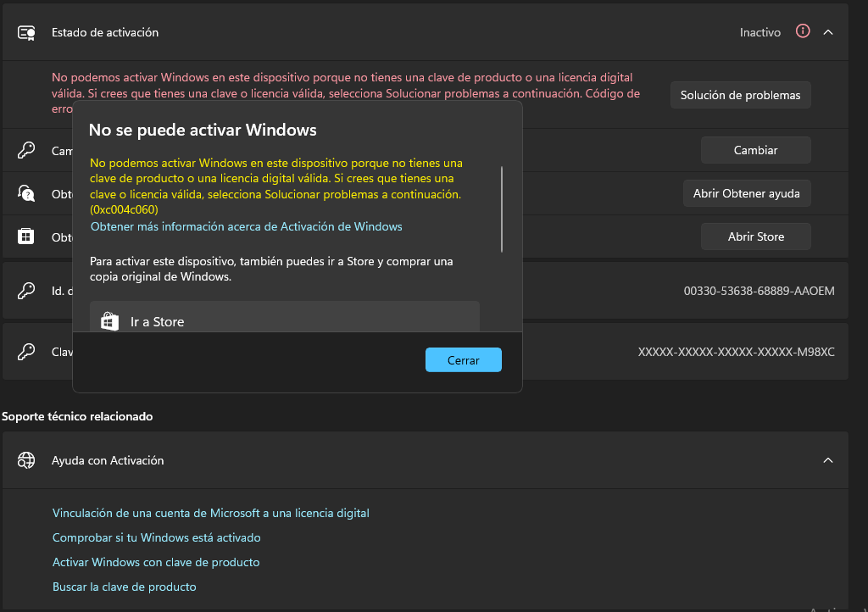Open link about Activación de Windows
This screenshot has height=612, width=868.
point(247,226)
